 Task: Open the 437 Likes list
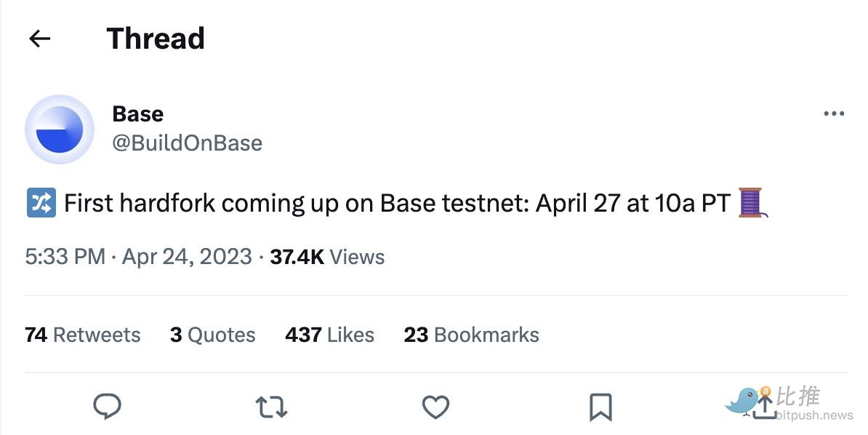click(330, 335)
